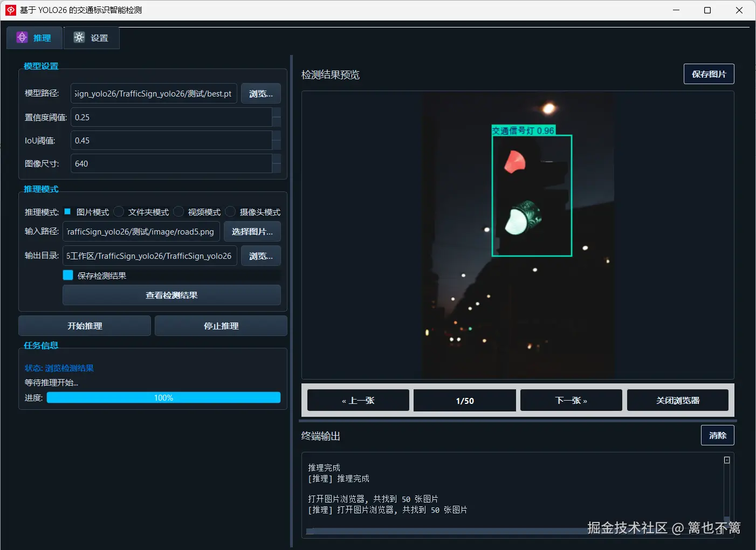Click the snowflake icon on the 设置 tab
The height and width of the screenshot is (550, 756).
click(79, 37)
